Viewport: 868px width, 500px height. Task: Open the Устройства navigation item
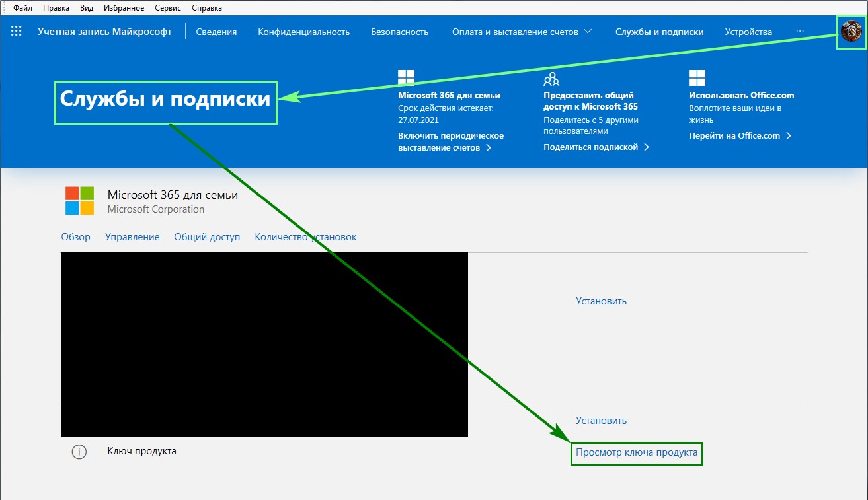pos(748,32)
